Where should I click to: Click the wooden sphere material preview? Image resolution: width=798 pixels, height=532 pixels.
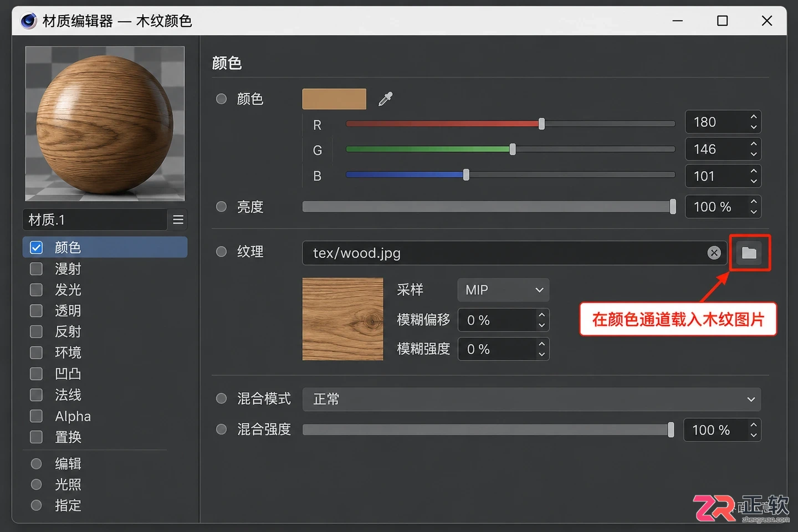[x=105, y=124]
